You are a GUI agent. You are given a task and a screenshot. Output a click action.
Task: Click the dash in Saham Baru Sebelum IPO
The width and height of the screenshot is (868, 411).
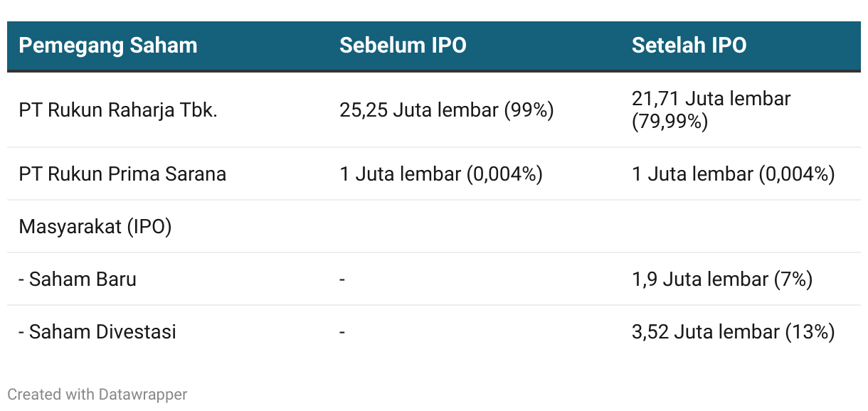[x=342, y=279]
